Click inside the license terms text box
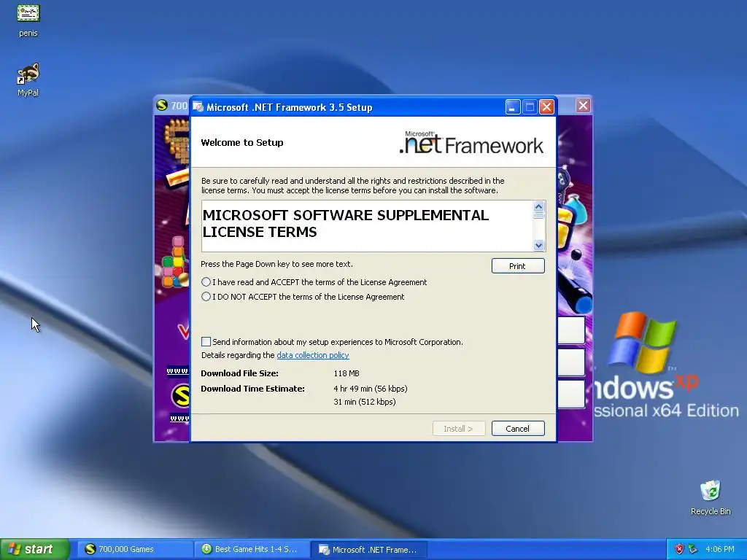 [367, 226]
